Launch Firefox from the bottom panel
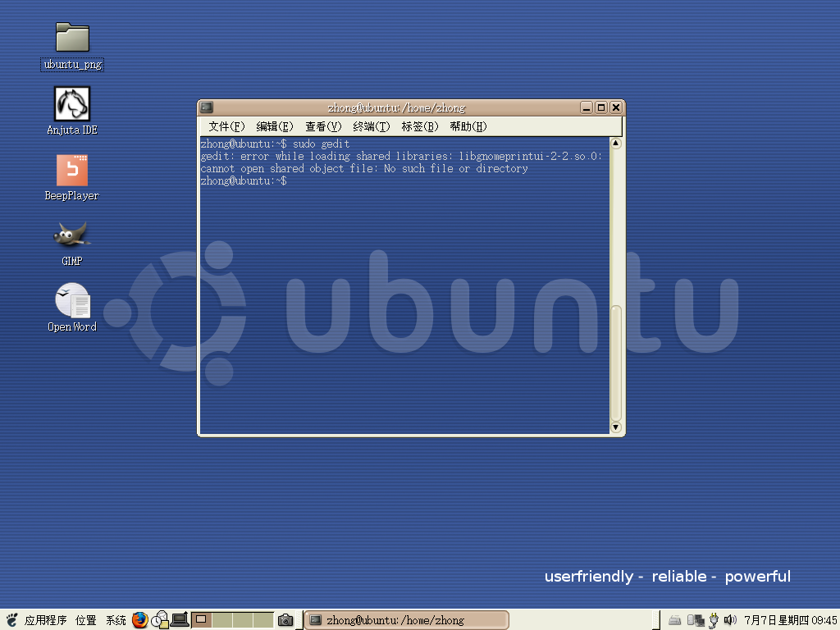The image size is (840, 630). coord(139,620)
